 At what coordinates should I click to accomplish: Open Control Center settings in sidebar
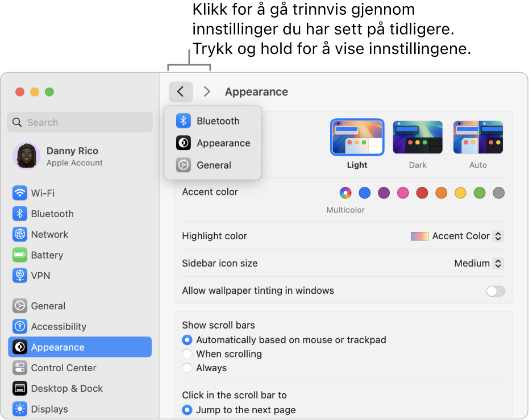point(80,368)
